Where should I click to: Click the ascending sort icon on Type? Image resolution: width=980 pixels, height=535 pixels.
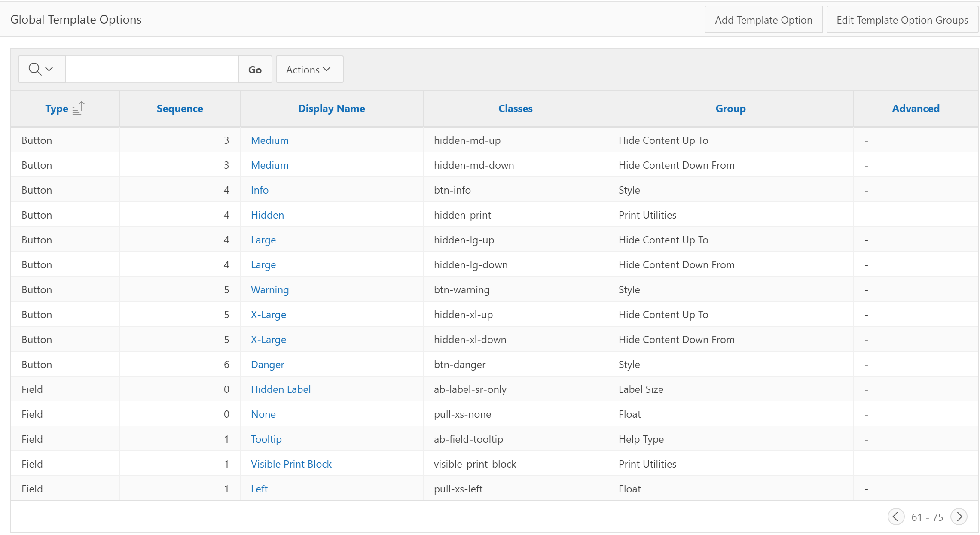[79, 108]
